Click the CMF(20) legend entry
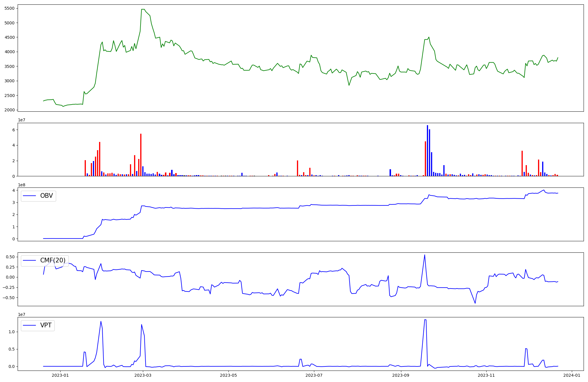588x382 pixels. (x=53, y=260)
